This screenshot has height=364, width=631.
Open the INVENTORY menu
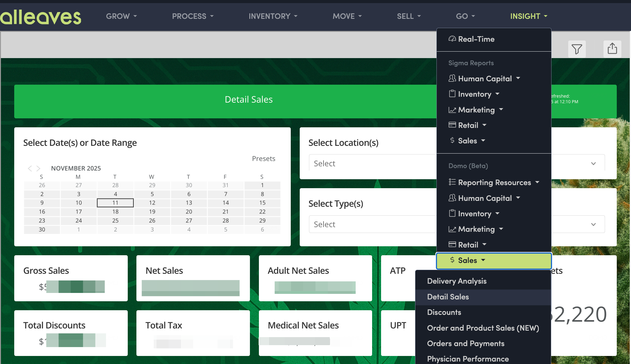point(273,16)
